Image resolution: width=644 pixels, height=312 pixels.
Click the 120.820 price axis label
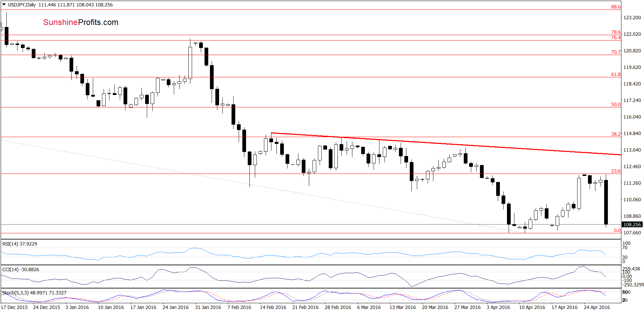tap(632, 51)
